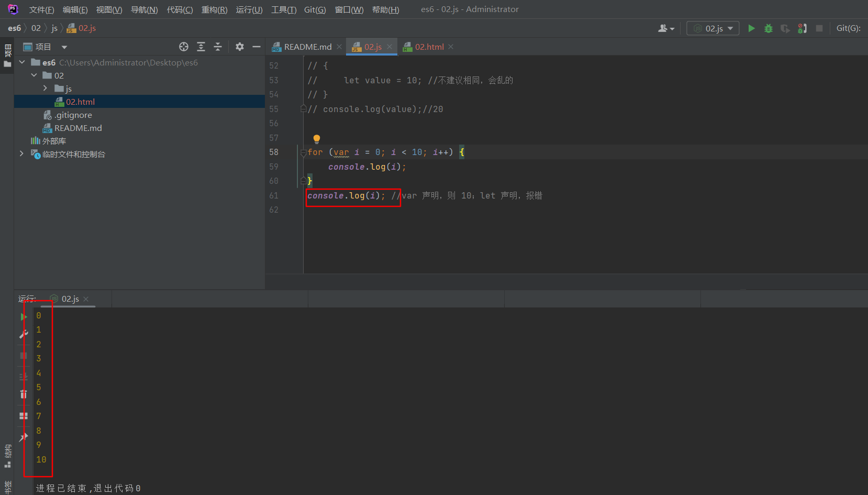This screenshot has height=495, width=868.
Task: Click the js breadcrumb in the navigation bar
Action: pyautogui.click(x=54, y=28)
